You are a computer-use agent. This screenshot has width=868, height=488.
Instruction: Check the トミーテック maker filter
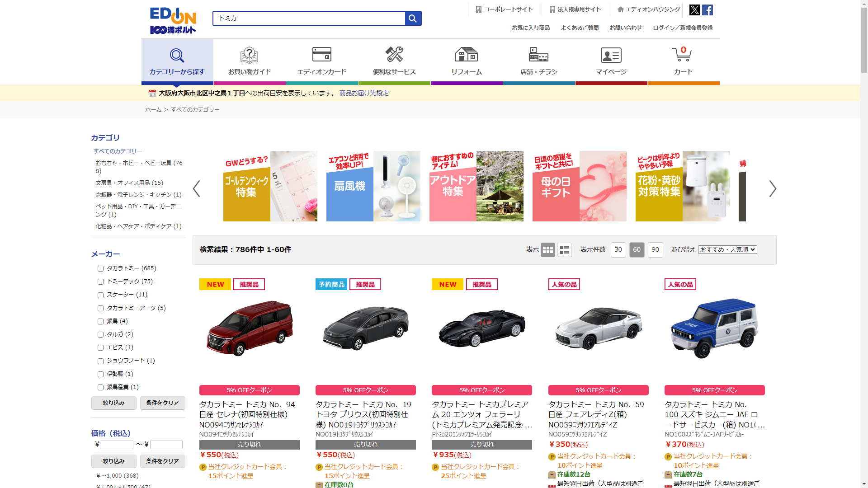pos(101,282)
